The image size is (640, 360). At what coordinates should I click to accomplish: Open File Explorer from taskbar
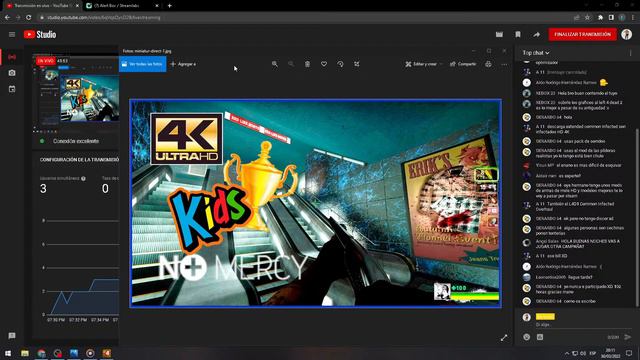click(25, 353)
